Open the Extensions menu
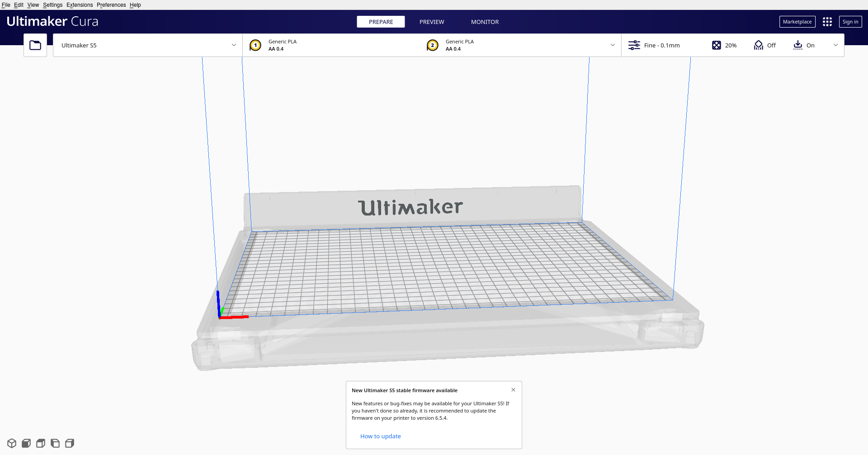The image size is (868, 455). point(80,5)
